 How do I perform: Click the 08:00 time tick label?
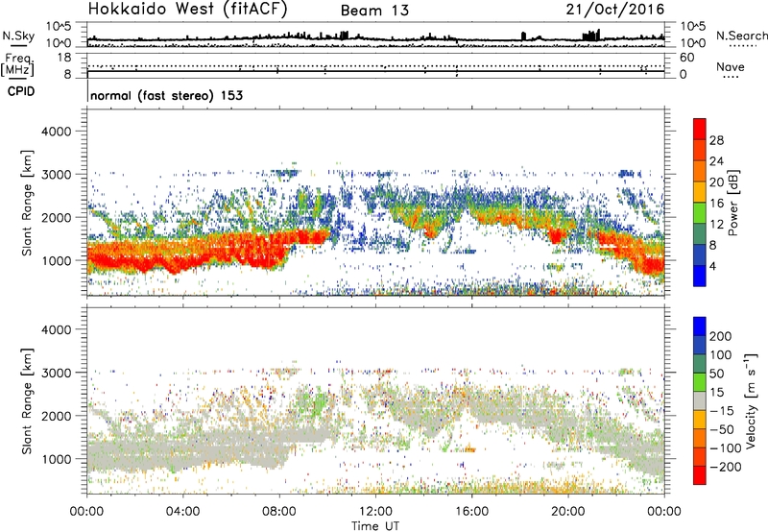pos(279,512)
